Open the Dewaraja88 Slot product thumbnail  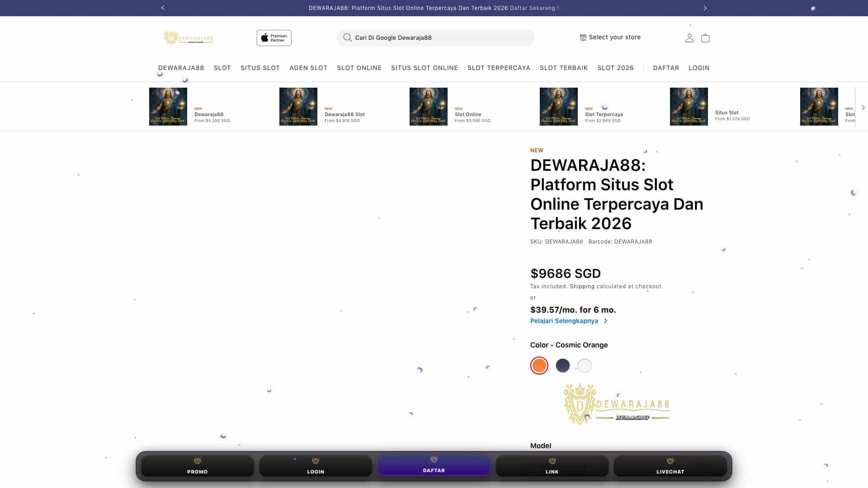[x=298, y=107]
